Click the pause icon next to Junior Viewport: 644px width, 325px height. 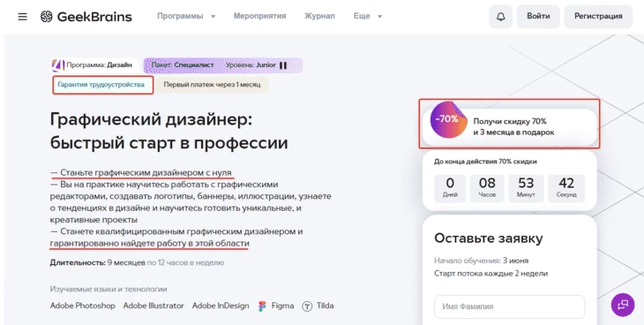(x=283, y=65)
